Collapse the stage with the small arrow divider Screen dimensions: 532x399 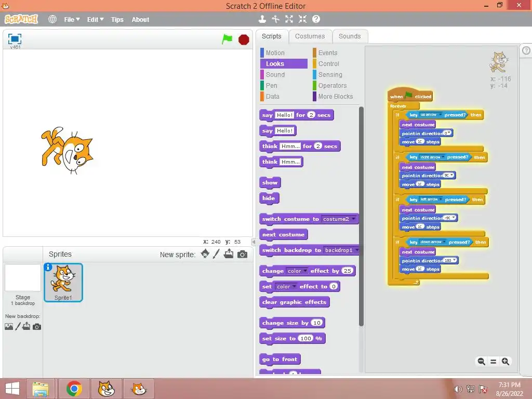(x=253, y=242)
